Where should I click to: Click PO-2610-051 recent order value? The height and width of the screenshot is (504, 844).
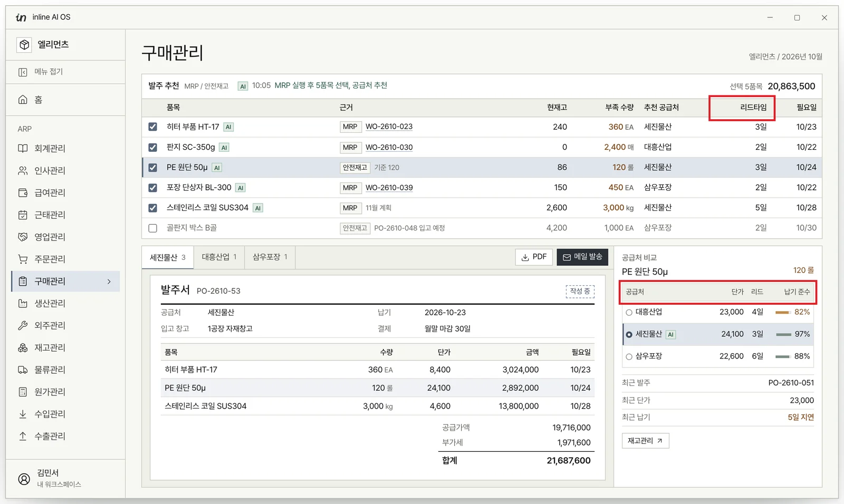791,383
